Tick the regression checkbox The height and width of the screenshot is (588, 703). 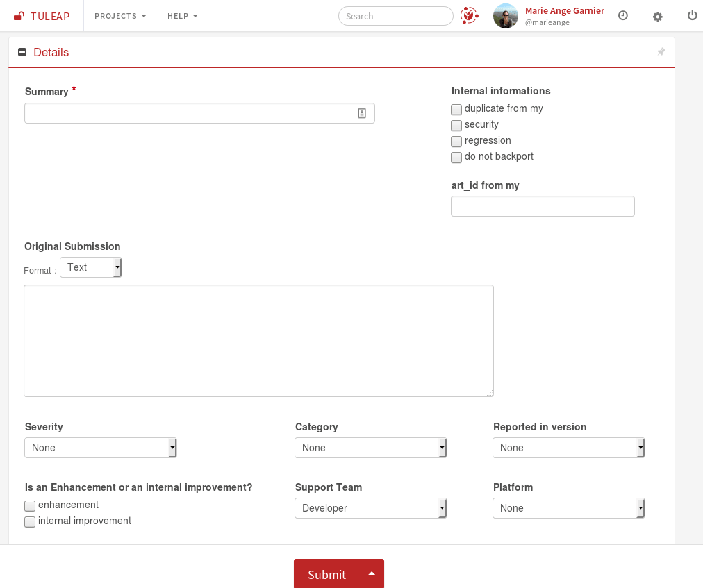point(456,142)
